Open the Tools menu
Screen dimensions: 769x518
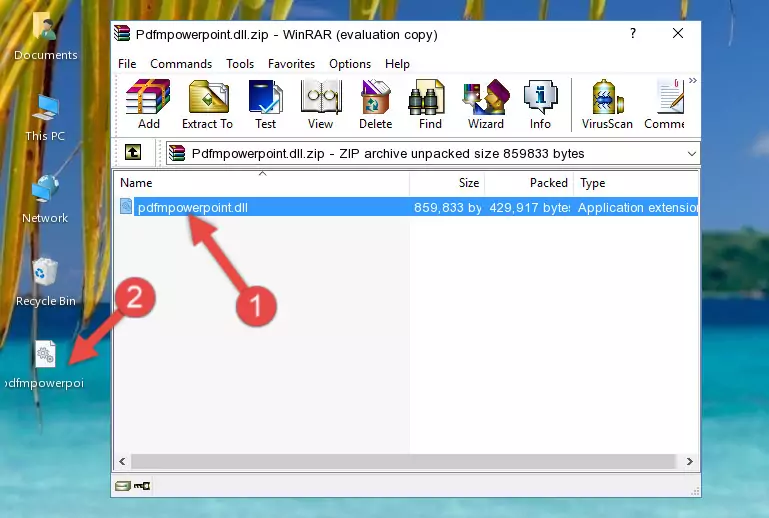point(240,64)
